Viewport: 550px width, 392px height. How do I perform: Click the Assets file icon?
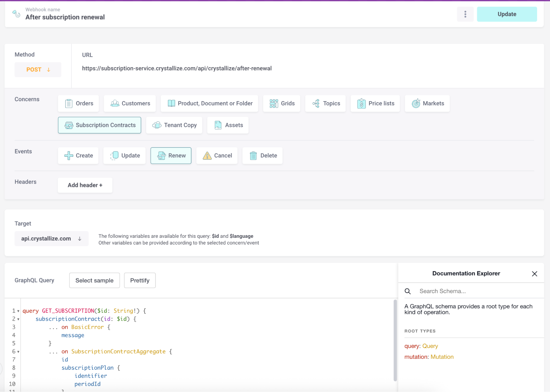pos(218,125)
